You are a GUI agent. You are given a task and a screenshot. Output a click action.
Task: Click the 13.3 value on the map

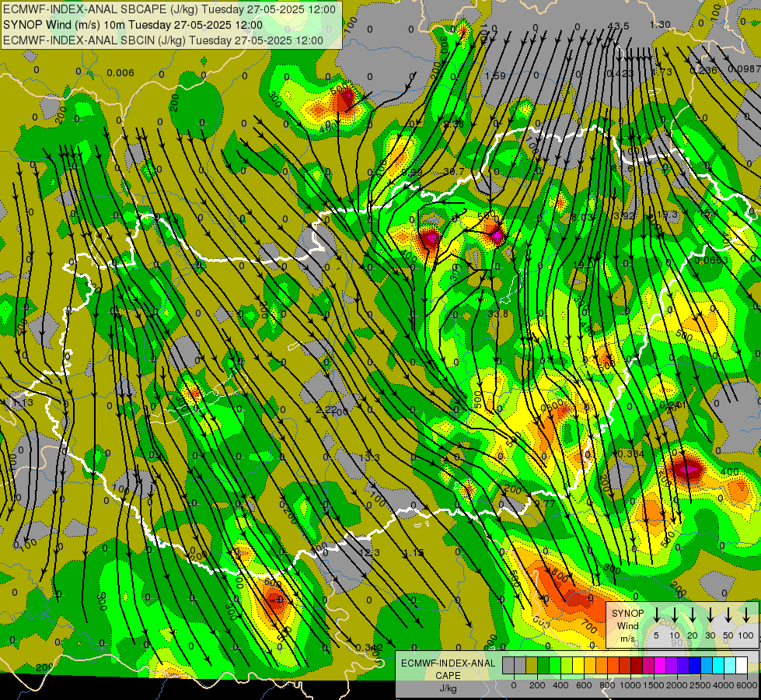pos(369,457)
